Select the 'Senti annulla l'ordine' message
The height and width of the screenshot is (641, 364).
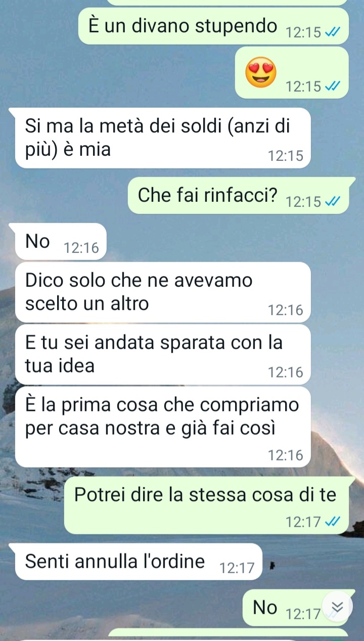coord(139,562)
